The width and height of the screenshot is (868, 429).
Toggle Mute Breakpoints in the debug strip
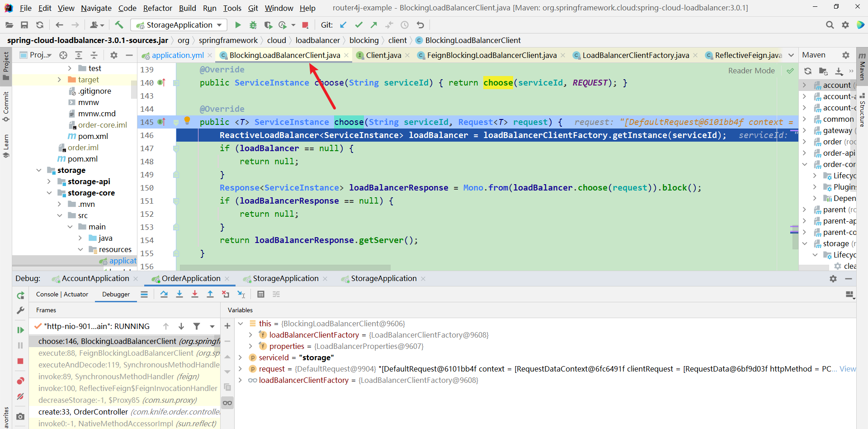(x=20, y=396)
